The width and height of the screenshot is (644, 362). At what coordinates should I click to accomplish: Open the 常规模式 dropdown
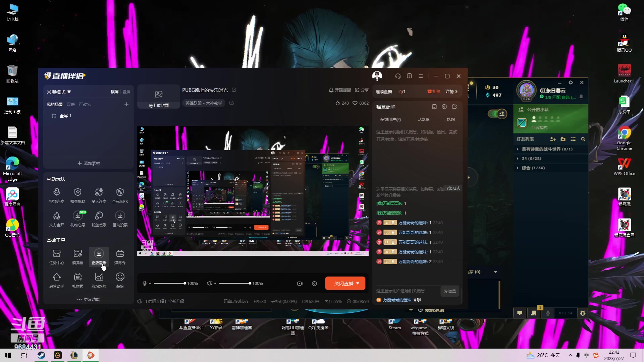tap(59, 92)
